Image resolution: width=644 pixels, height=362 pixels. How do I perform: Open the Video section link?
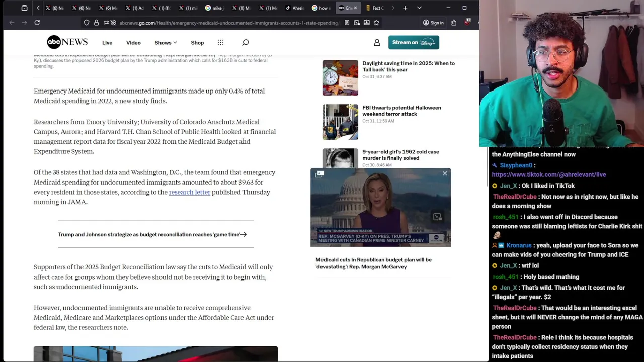coord(133,43)
